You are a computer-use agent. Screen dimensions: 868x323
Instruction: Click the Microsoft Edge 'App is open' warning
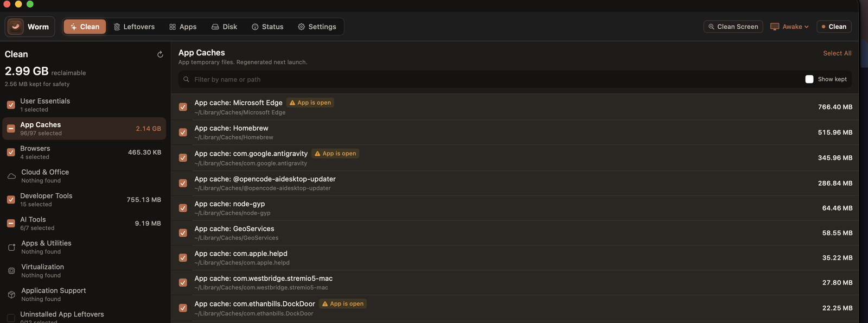[x=310, y=103]
